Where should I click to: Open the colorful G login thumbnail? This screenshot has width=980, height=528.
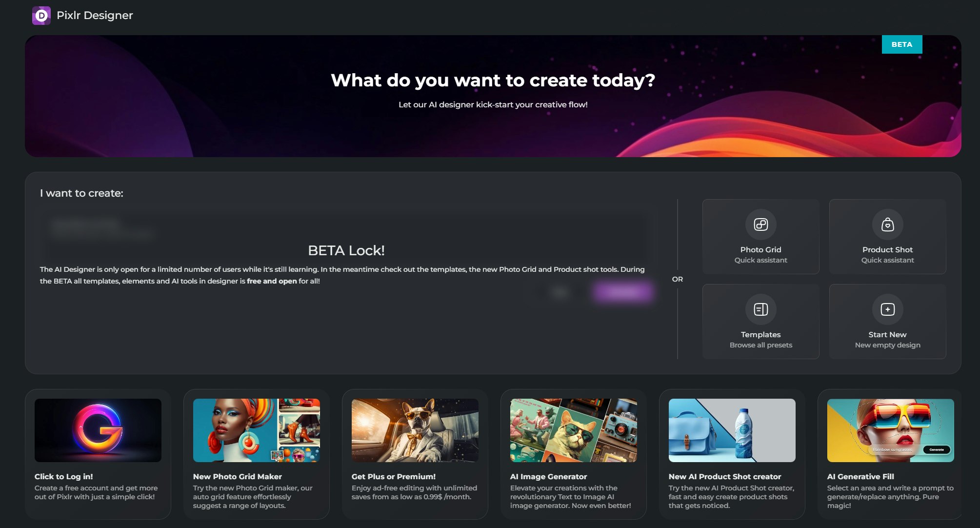coord(98,430)
